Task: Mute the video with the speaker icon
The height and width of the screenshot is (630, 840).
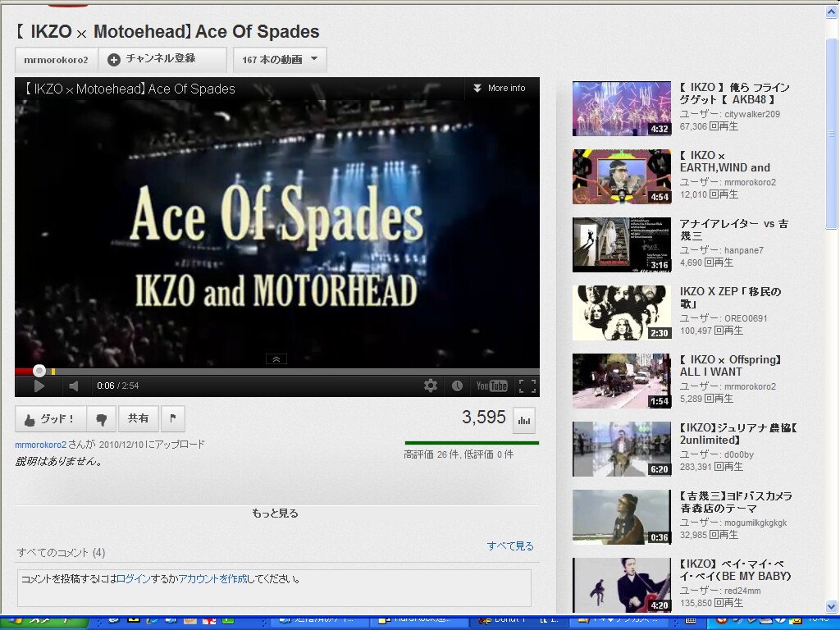Action: pos(74,386)
